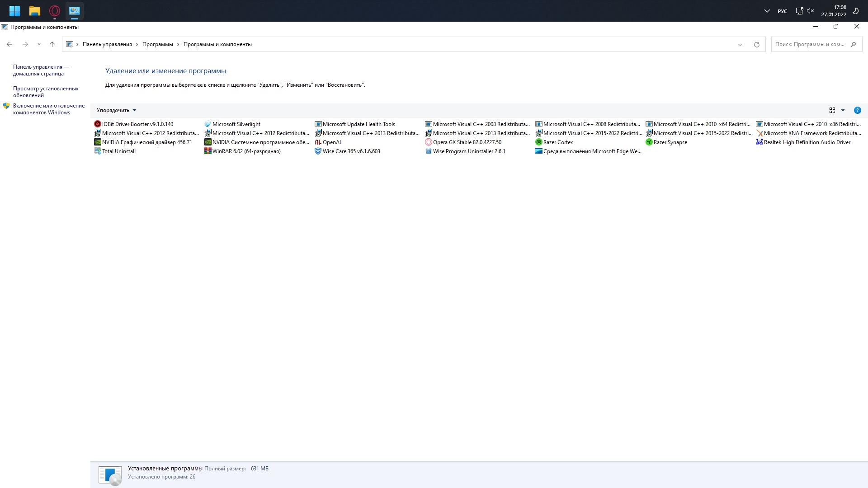The width and height of the screenshot is (868, 488).
Task: Select NVIDIA Системное программное обеспечение entry
Action: pyautogui.click(x=257, y=142)
